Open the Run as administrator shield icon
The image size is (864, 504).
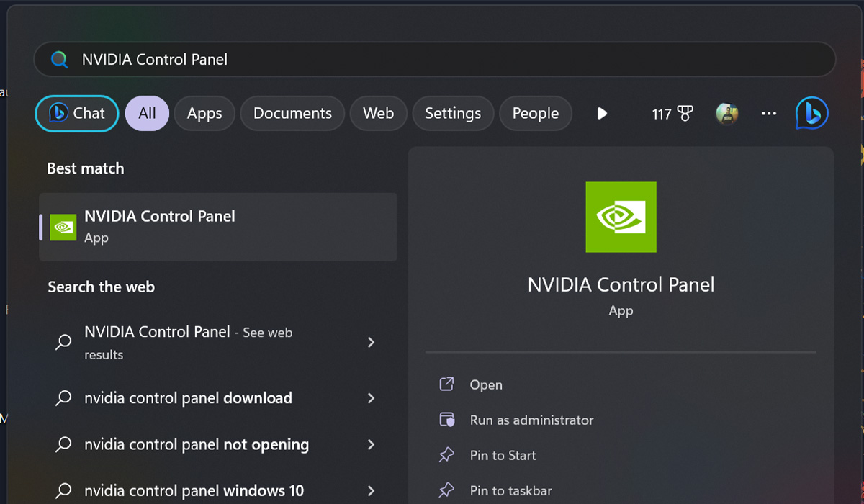446,420
